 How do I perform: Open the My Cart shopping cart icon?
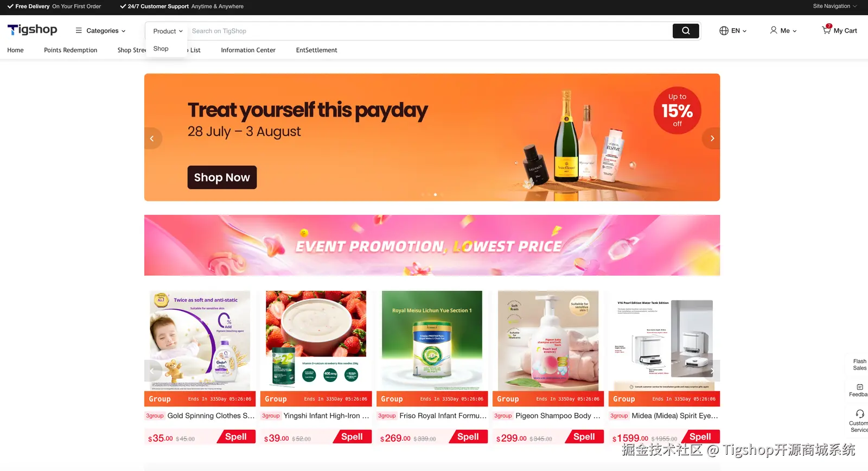click(826, 30)
